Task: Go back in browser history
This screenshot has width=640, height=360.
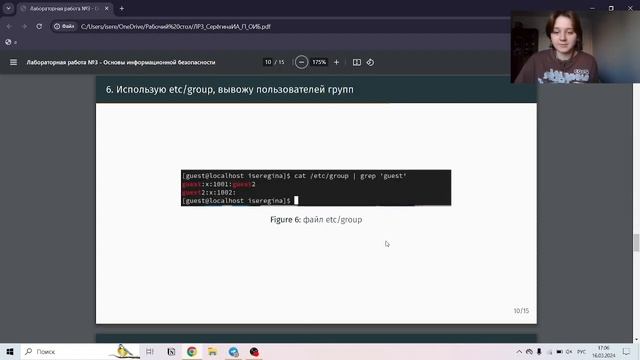Action: click(9, 27)
